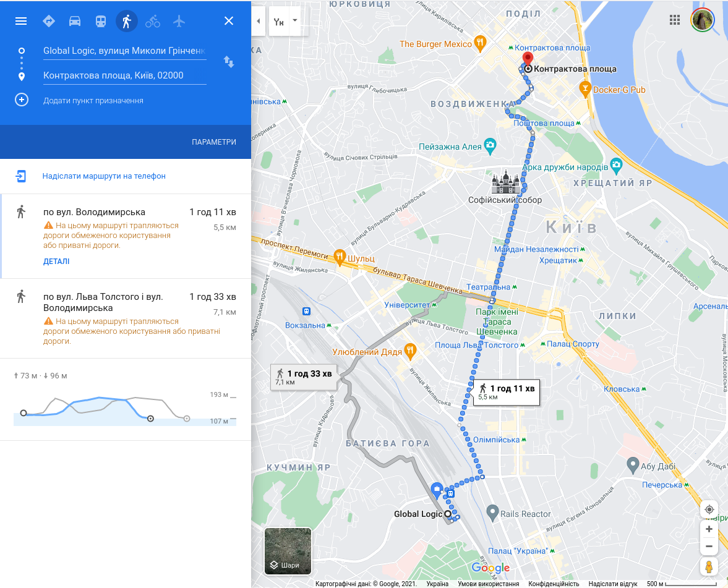Show your location on map
Image resolution: width=728 pixels, height=588 pixels.
click(709, 509)
